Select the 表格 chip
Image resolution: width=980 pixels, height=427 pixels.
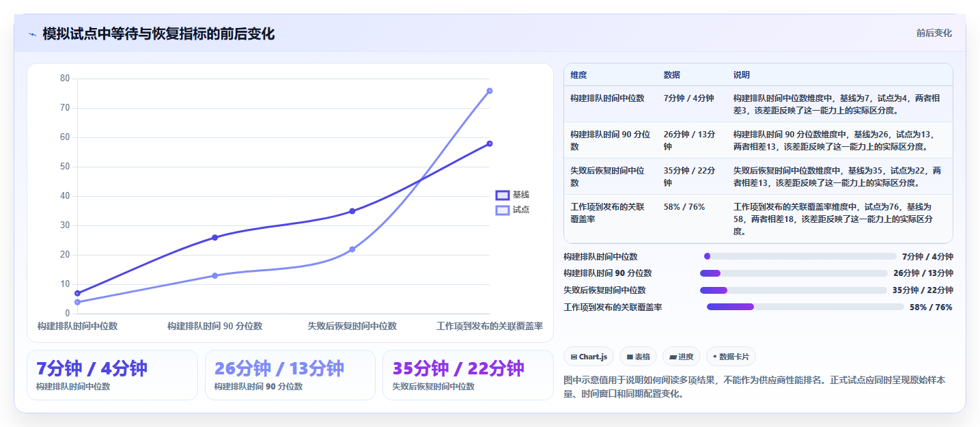coord(638,357)
